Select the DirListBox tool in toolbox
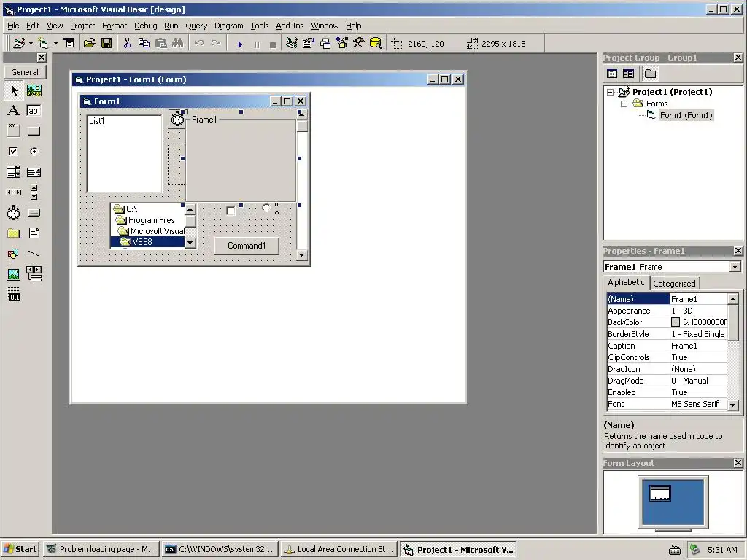Image resolution: width=747 pixels, height=560 pixels. (x=14, y=233)
